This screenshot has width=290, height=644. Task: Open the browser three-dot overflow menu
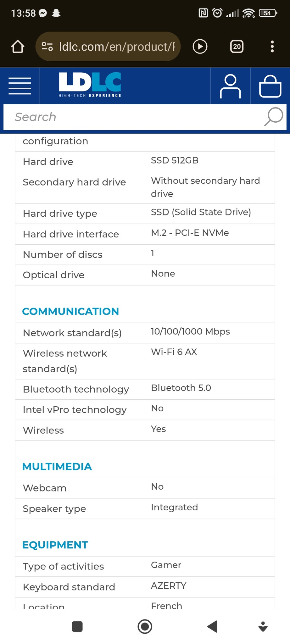pos(272,47)
